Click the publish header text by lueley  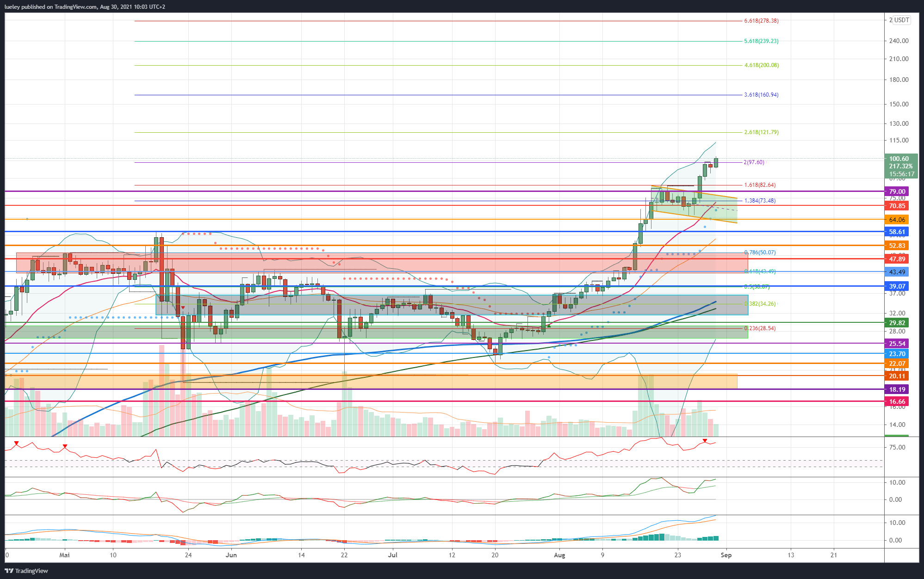tap(85, 7)
